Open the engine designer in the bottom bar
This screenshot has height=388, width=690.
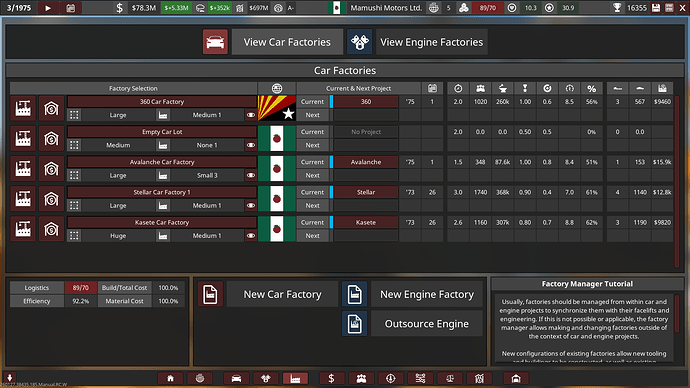pyautogui.click(x=266, y=378)
